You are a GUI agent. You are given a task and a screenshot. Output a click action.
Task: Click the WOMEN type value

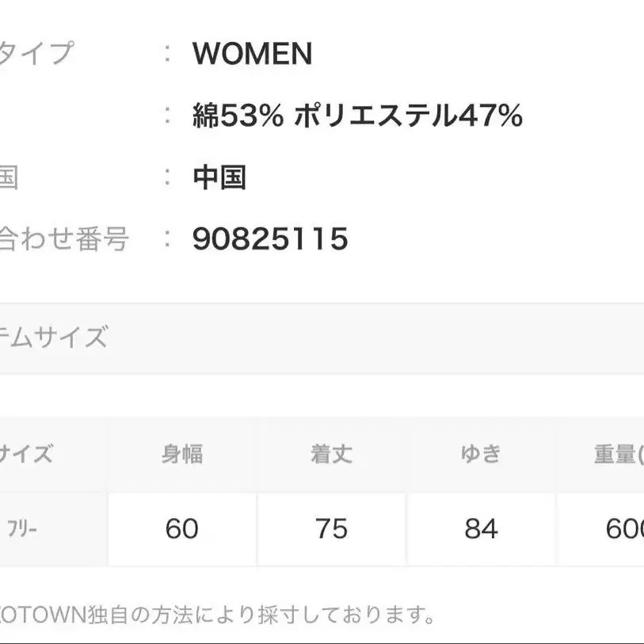[x=252, y=54]
